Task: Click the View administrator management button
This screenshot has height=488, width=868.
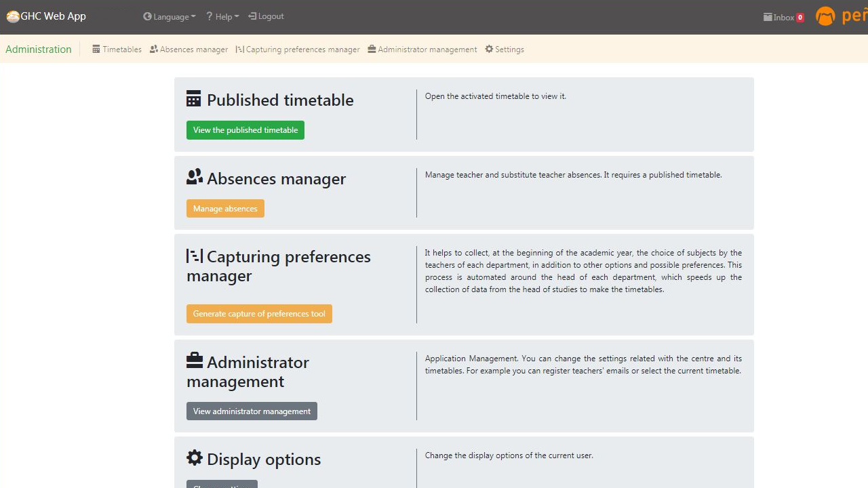Action: 252,411
